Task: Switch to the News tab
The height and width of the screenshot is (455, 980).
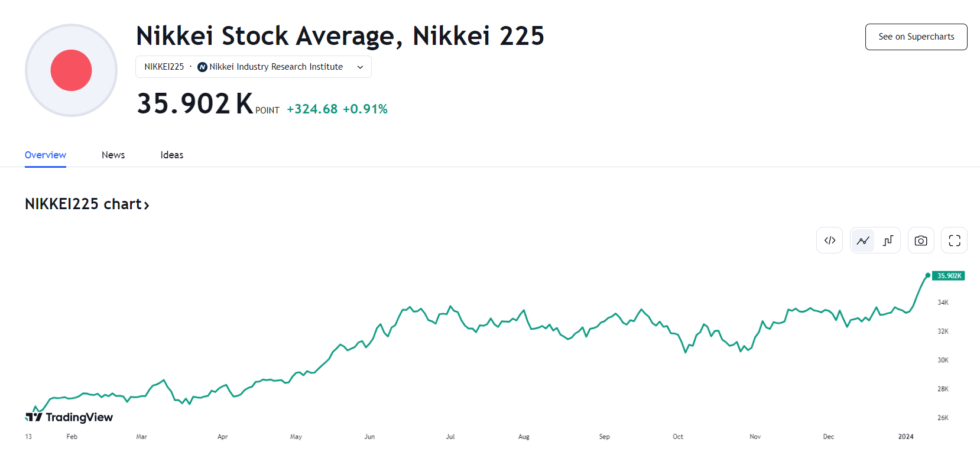Action: click(113, 155)
